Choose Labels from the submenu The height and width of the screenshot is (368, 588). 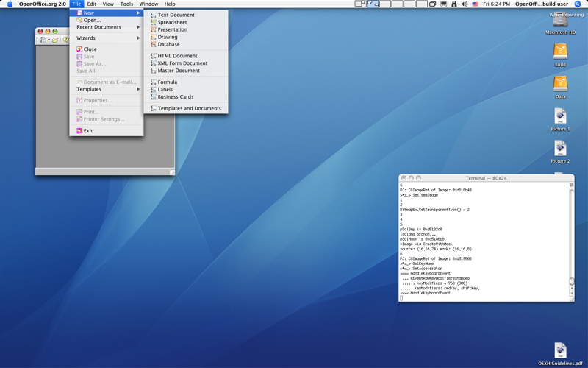point(186,89)
